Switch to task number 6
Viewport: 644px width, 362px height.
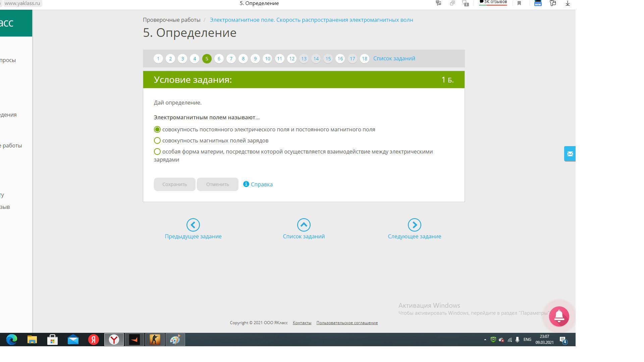click(x=219, y=59)
